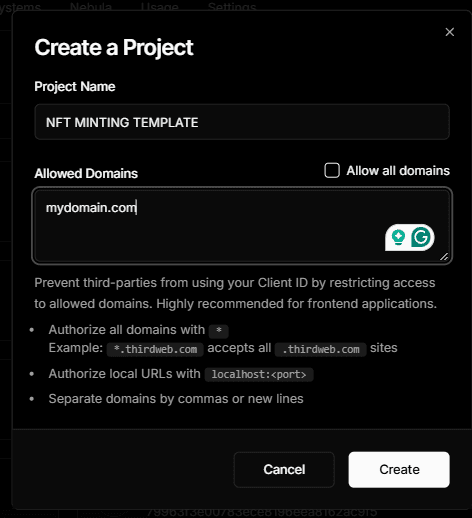472x518 pixels.
Task: Click the textarea resize handle corner
Action: click(x=444, y=257)
